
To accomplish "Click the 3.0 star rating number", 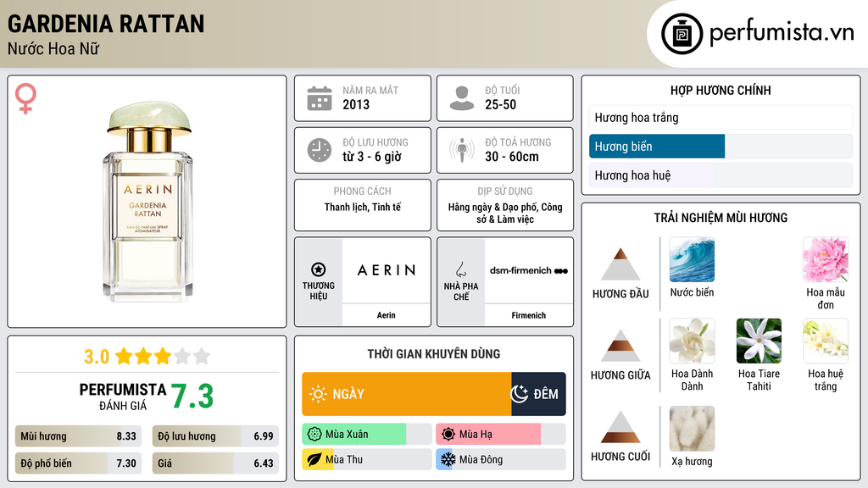I will coord(97,357).
